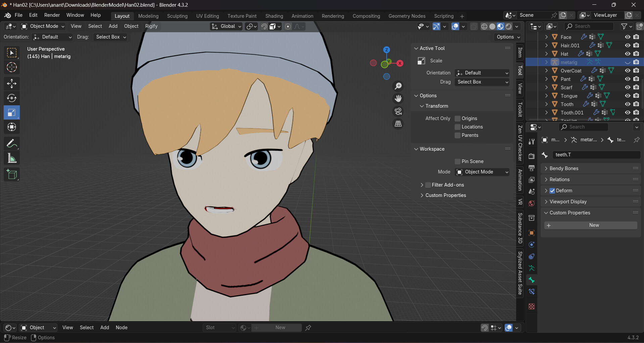644x343 pixels.
Task: Select the Move tool in the toolbar
Action: [12, 84]
